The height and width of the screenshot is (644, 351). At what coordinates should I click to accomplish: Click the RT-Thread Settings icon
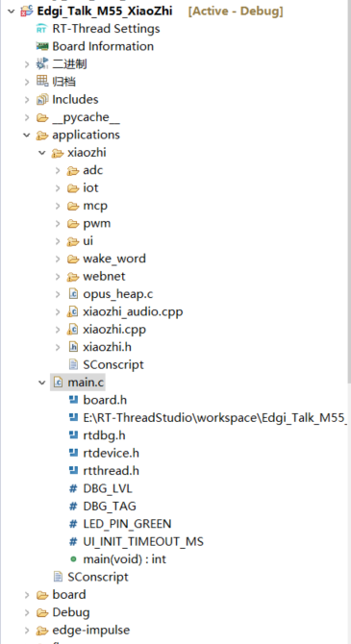click(x=42, y=29)
